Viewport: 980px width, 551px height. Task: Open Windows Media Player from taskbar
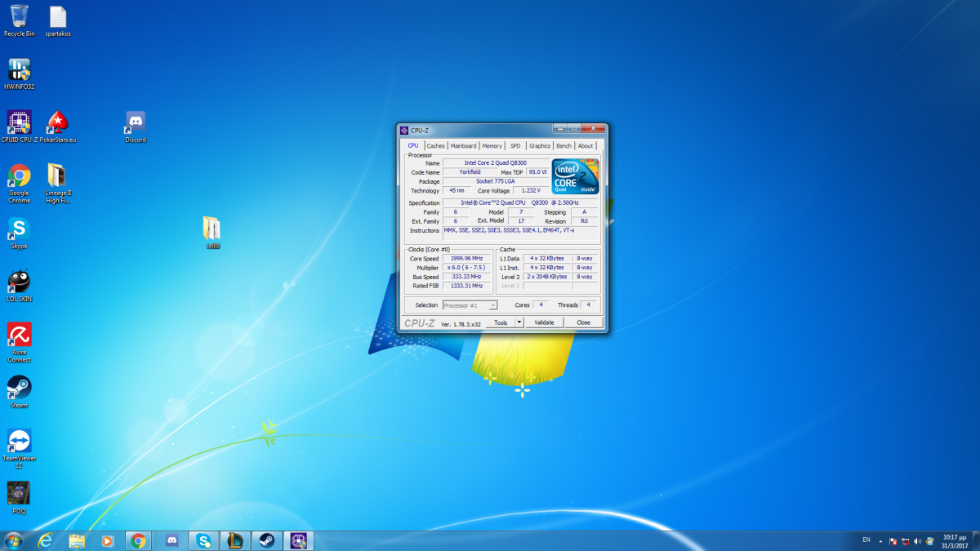coord(107,541)
